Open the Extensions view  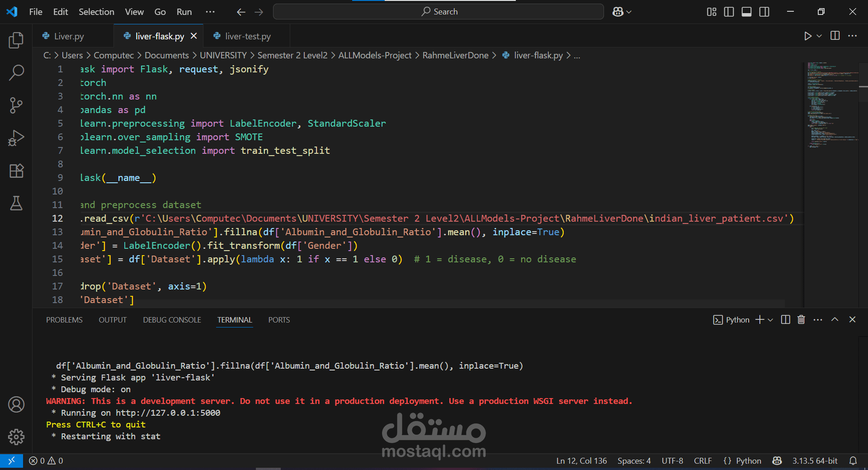coord(16,171)
